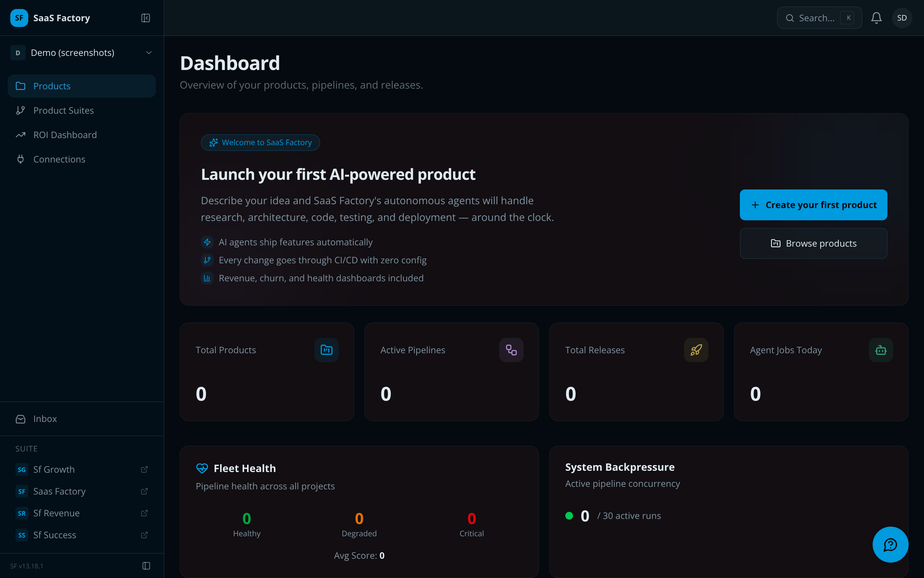Viewport: 924px width, 578px height.
Task: Click Total Products folder chart icon
Action: click(327, 350)
